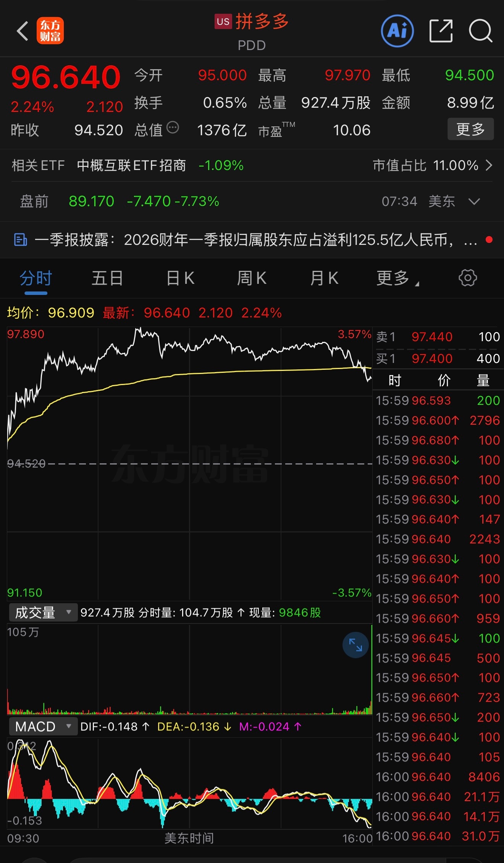Tap DIF:-0.148 indicator value
504x863 pixels.
pos(115,726)
